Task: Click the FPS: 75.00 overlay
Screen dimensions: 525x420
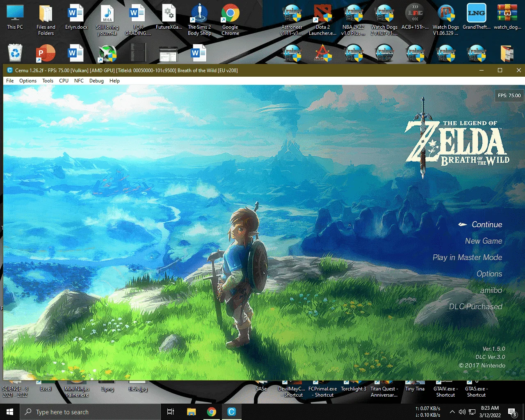Action: pos(509,96)
